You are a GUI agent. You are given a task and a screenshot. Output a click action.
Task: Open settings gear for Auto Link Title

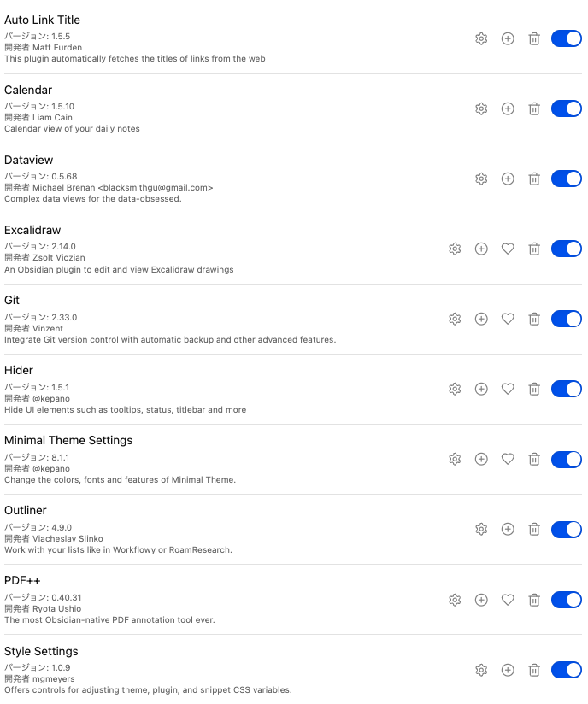coord(481,38)
